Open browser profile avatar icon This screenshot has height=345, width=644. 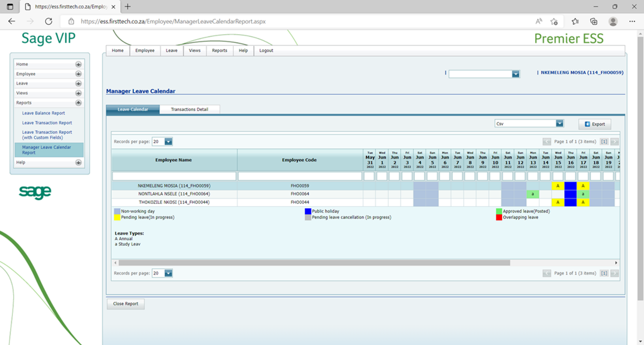coord(613,22)
